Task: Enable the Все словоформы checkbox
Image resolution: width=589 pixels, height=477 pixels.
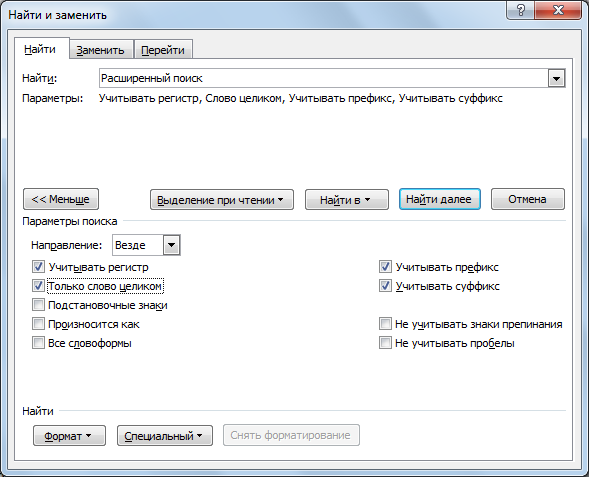Action: pyautogui.click(x=38, y=343)
